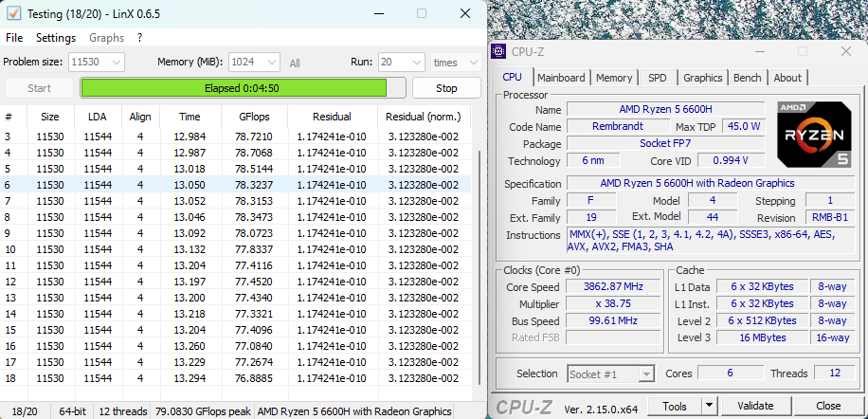Screen dimensions: 868x419
Task: Click the Residual (norm.) column header
Action: (424, 117)
